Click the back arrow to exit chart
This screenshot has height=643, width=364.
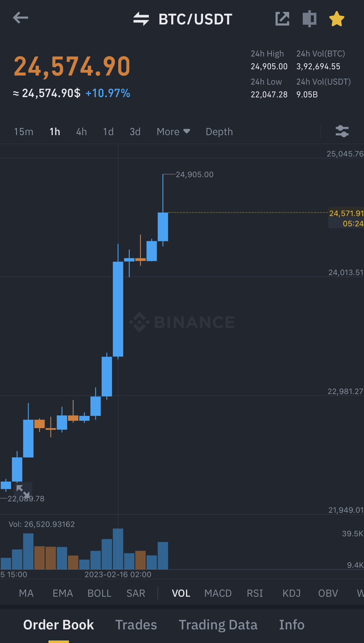point(20,18)
